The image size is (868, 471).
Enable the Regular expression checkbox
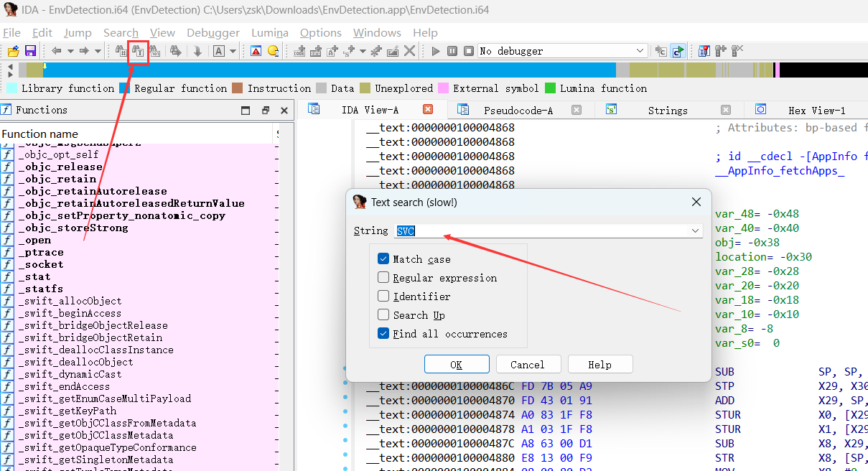[383, 278]
